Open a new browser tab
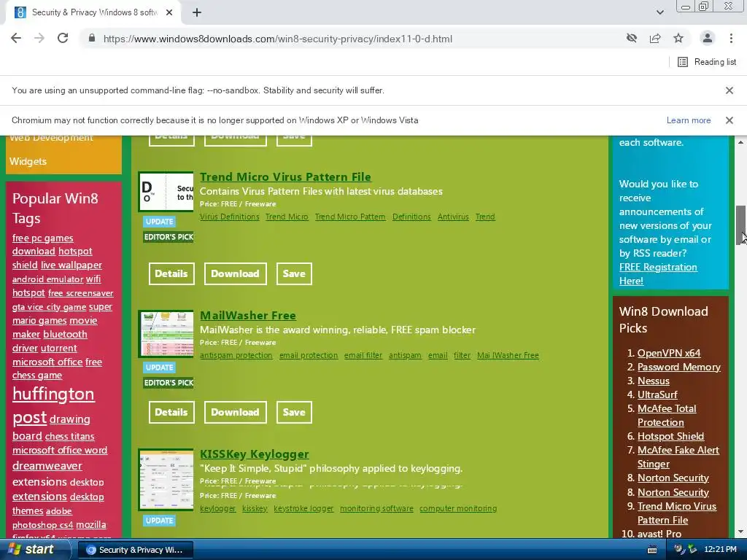Viewport: 747px width, 560px height. [197, 12]
